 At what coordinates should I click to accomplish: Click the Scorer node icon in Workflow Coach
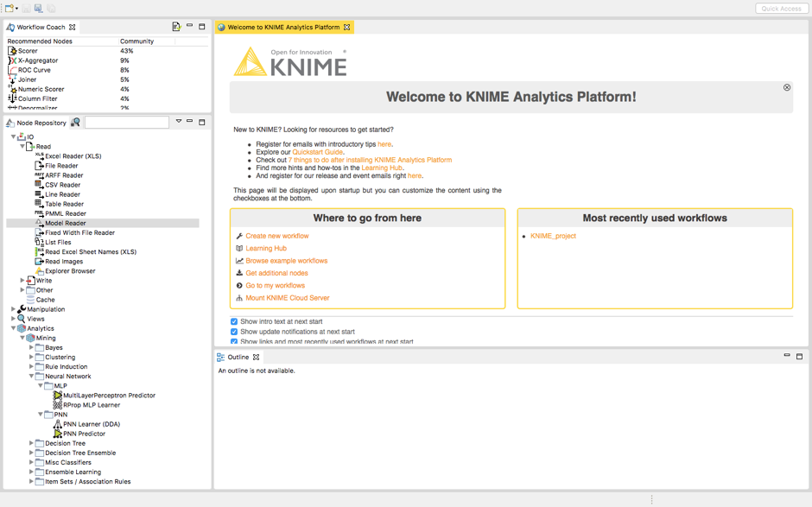coord(12,51)
